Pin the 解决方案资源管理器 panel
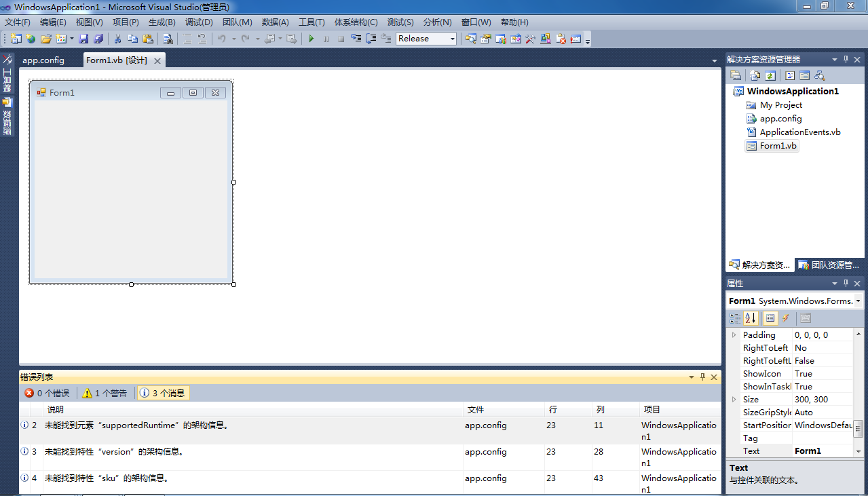This screenshot has height=496, width=868. [846, 60]
